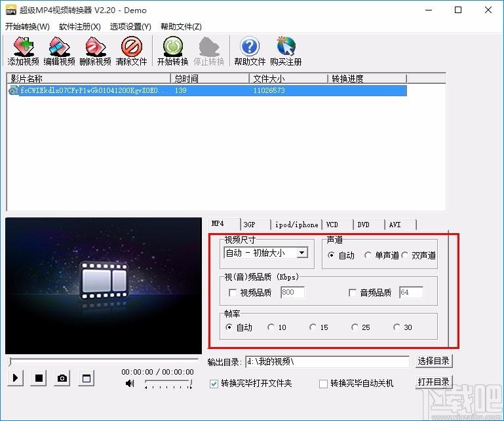This screenshot has height=421, width=504.
Task: Click the 总时间 column header
Action: (x=210, y=79)
